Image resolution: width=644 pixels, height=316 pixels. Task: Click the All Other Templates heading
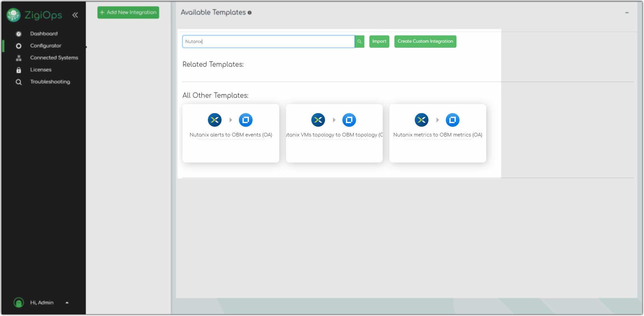(x=216, y=95)
